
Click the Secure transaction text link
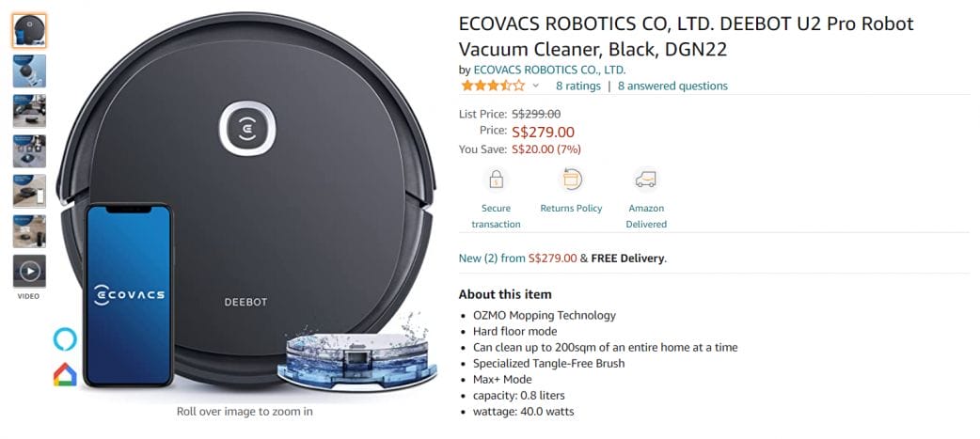[496, 216]
